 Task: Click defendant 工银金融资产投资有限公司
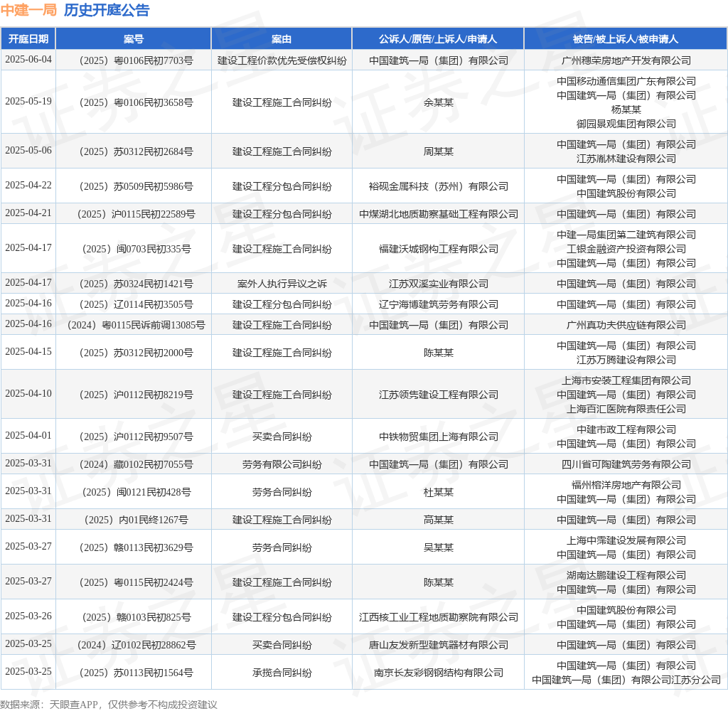626,250
